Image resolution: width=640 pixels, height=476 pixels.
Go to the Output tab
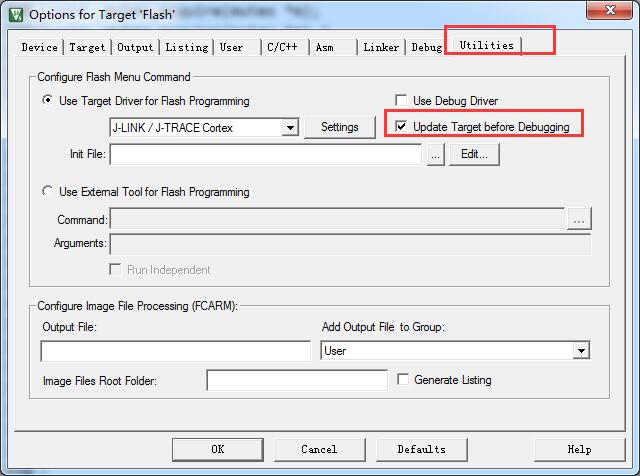click(135, 47)
